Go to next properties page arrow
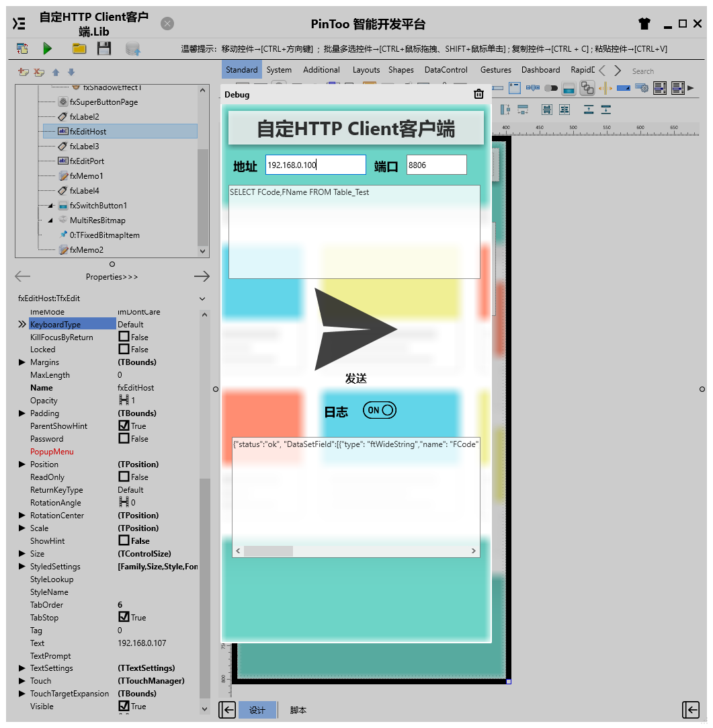Screen dimensions: 713x728 pyautogui.click(x=202, y=276)
